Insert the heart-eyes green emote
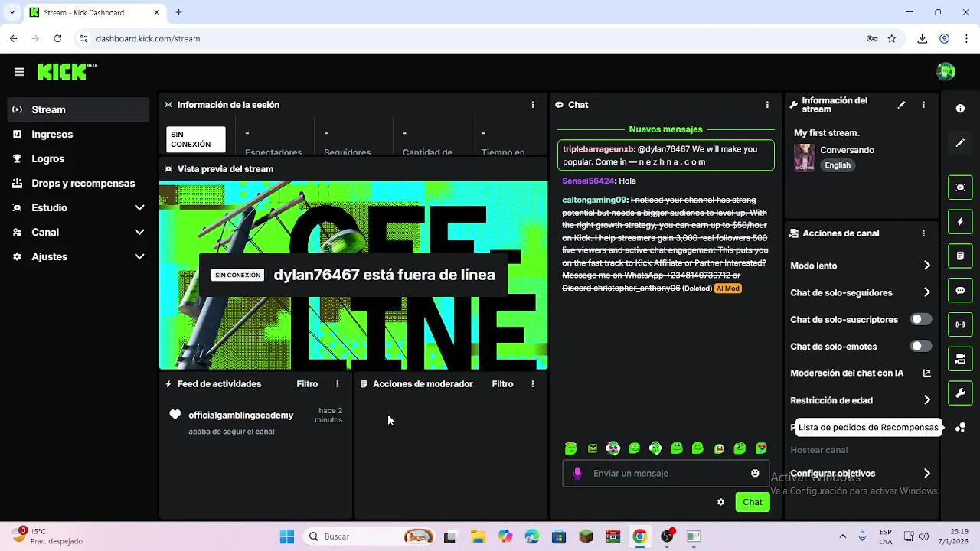The image size is (980, 551). coord(761,448)
